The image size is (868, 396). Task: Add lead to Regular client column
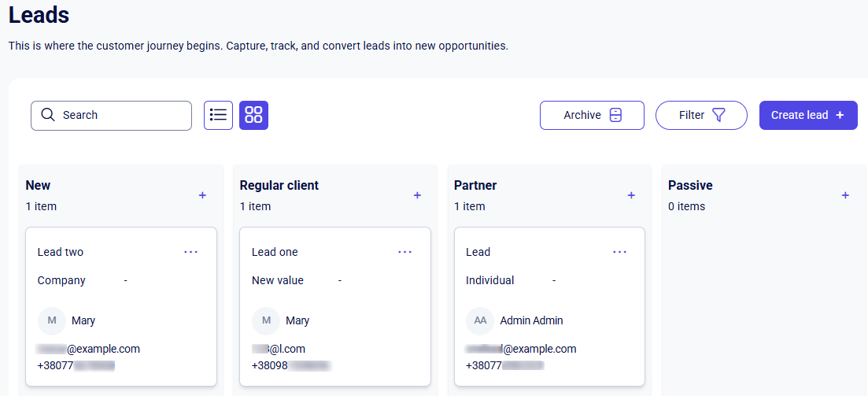tap(417, 195)
